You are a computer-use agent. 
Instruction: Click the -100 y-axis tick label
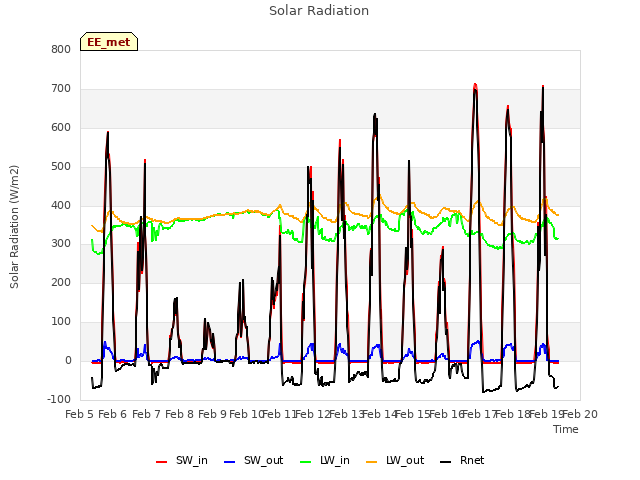59,399
